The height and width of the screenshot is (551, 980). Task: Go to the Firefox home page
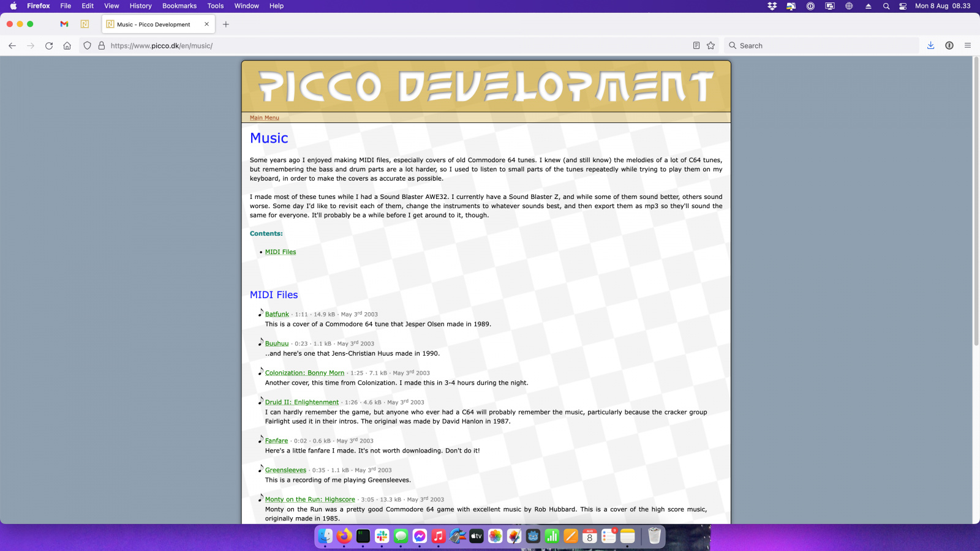tap(67, 46)
